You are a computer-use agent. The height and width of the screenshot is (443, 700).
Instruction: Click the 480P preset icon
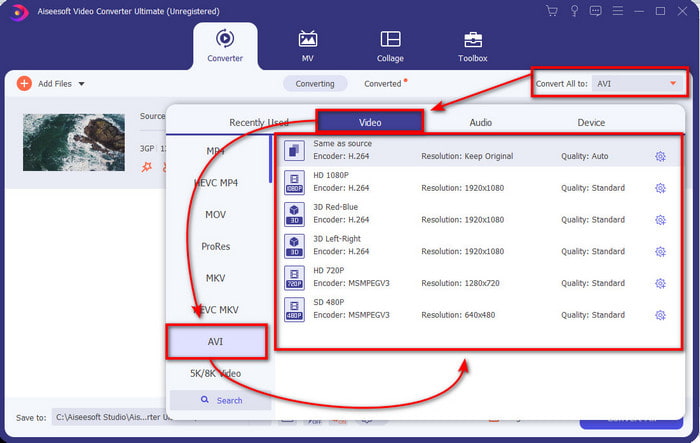tap(294, 309)
